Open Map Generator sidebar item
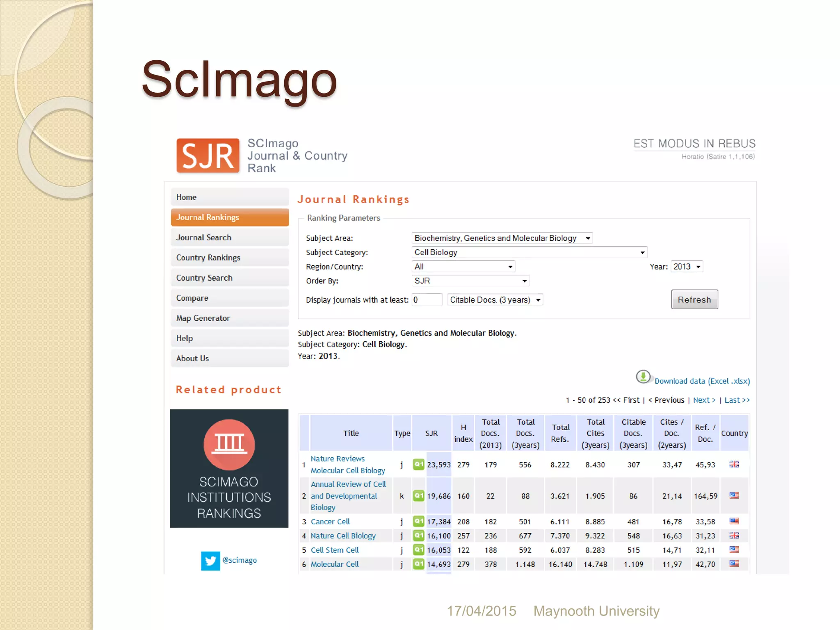This screenshot has height=630, width=840. [x=230, y=318]
